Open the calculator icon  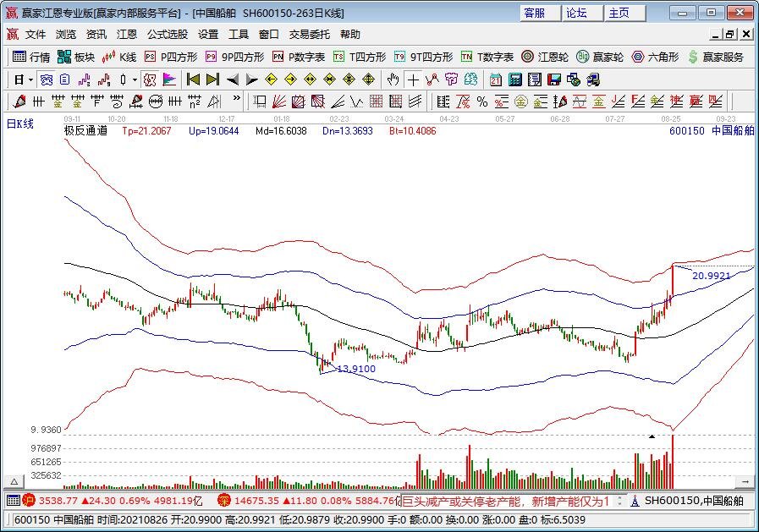(514, 80)
